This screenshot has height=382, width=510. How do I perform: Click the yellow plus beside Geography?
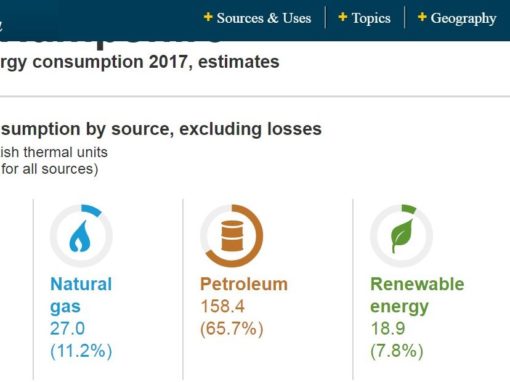(x=422, y=17)
